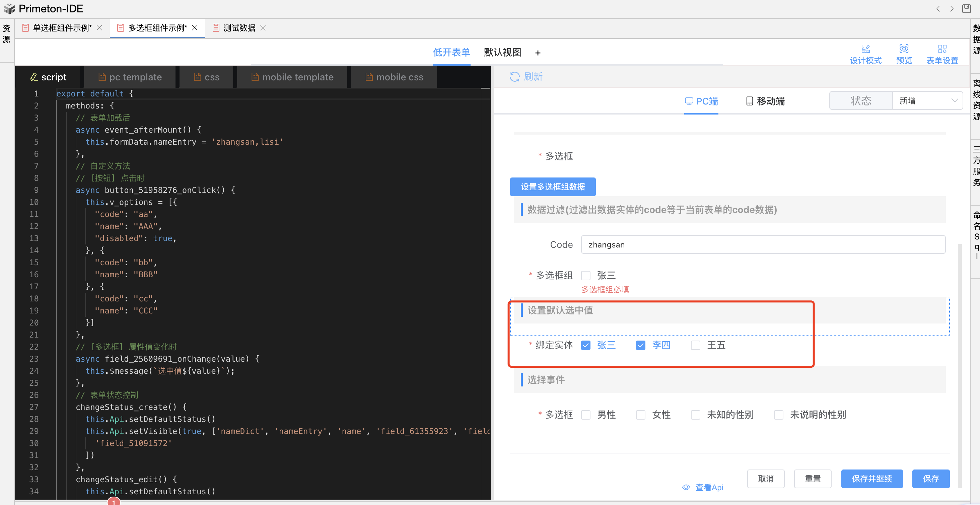Click the back arrow in title bar
980x505 pixels.
pyautogui.click(x=938, y=8)
